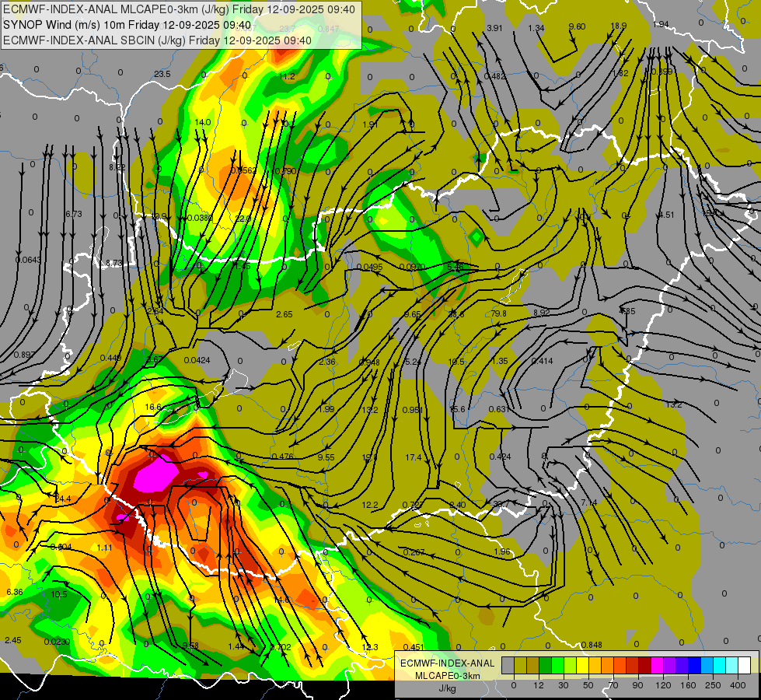Click the map value 0.0424

(x=197, y=360)
